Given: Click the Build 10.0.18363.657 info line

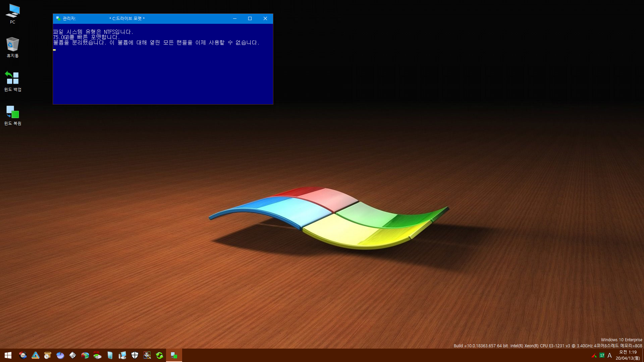Looking at the screenshot, I should point(548,346).
